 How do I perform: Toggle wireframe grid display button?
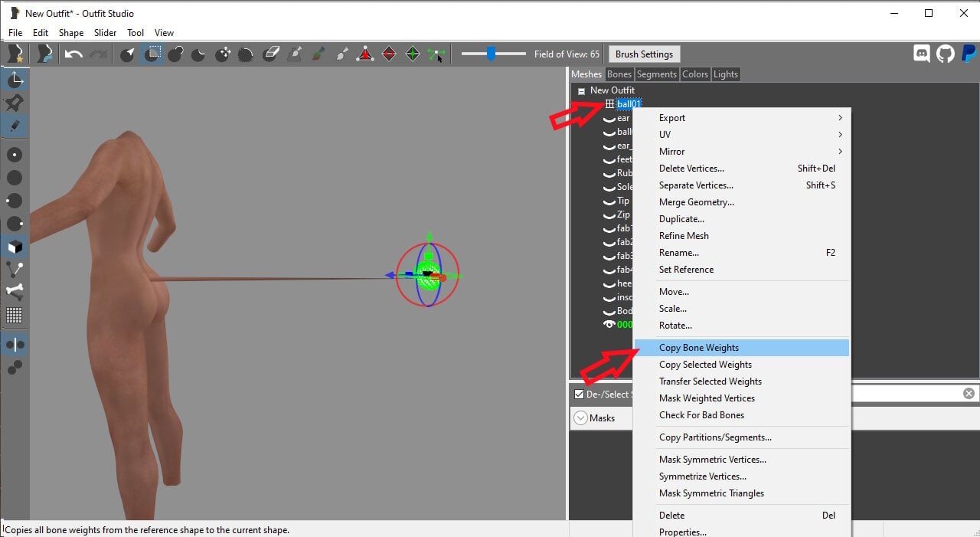(x=15, y=315)
